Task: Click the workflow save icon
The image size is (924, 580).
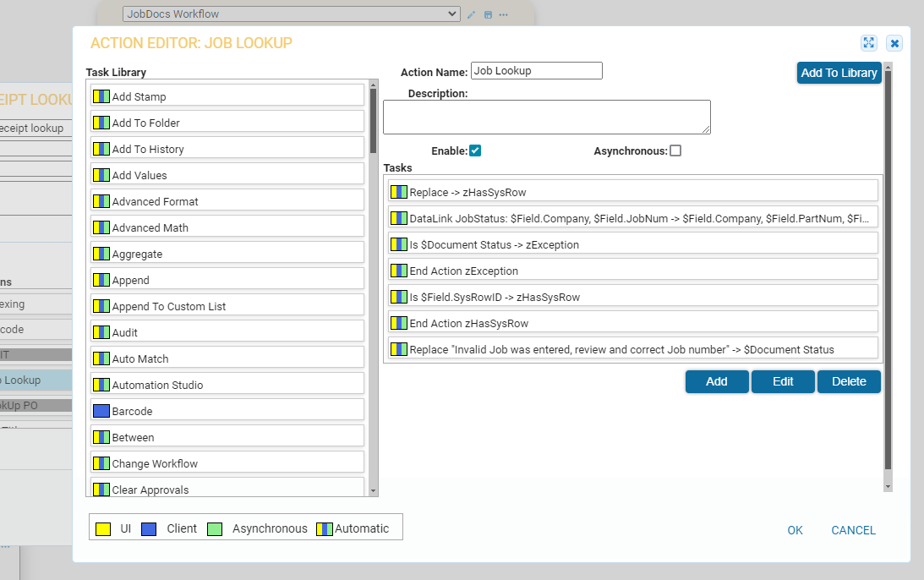Action: click(488, 14)
